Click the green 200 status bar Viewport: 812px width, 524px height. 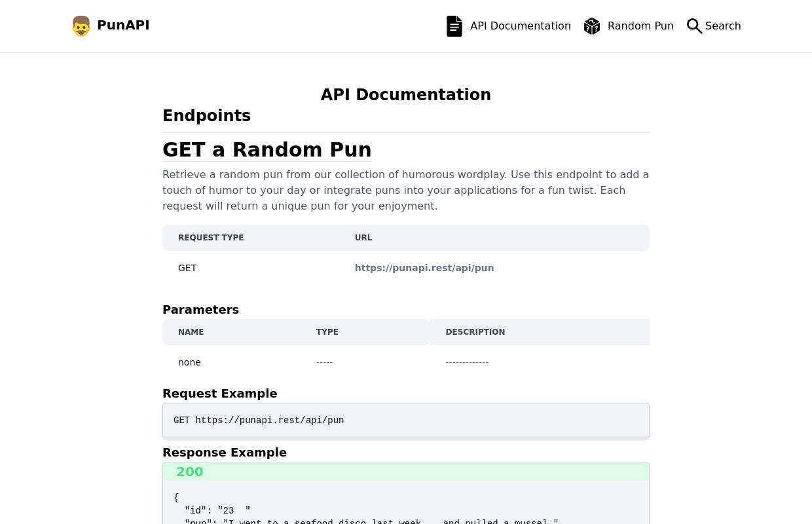(406, 472)
